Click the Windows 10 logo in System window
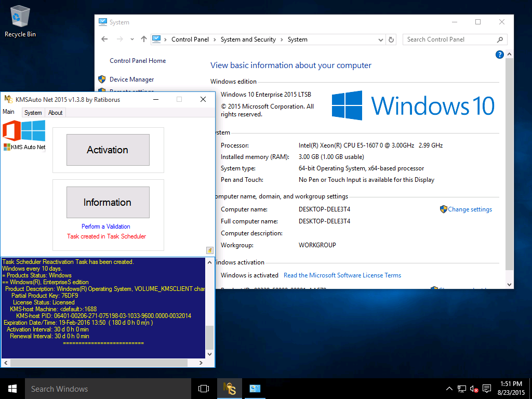 point(413,105)
